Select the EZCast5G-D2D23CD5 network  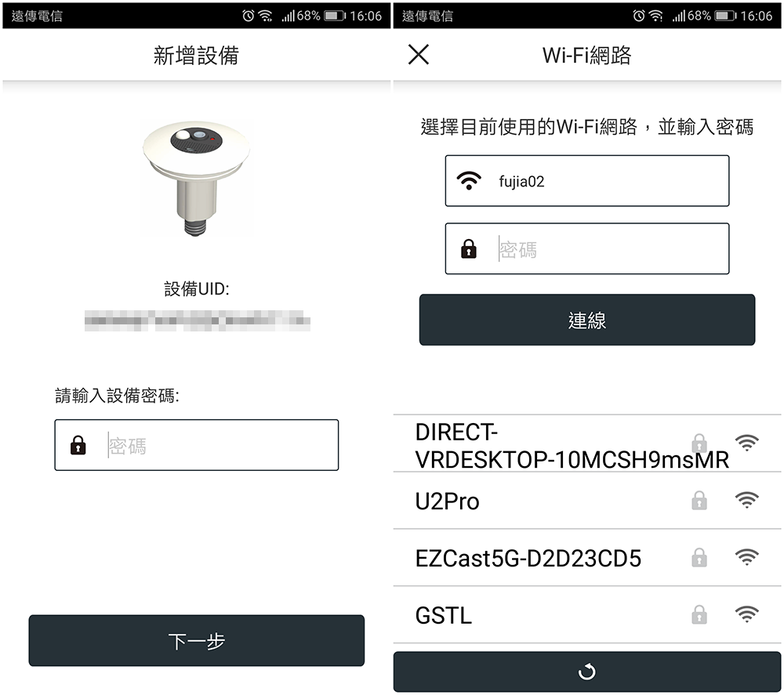point(587,558)
